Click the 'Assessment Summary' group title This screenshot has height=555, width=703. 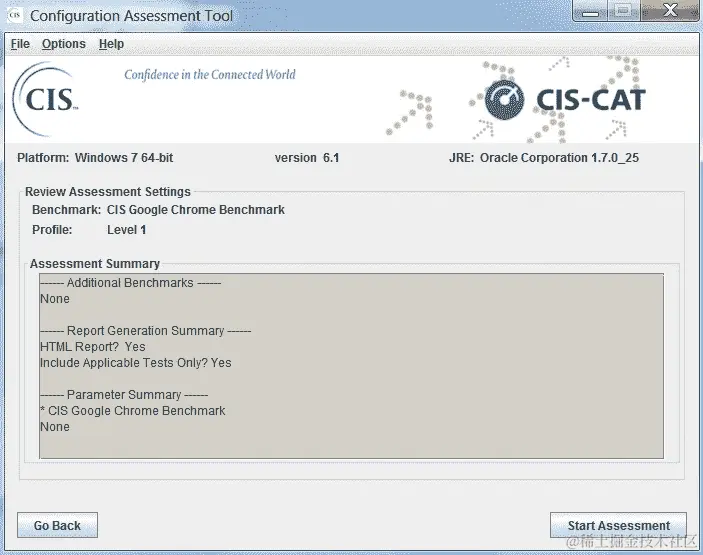(95, 264)
